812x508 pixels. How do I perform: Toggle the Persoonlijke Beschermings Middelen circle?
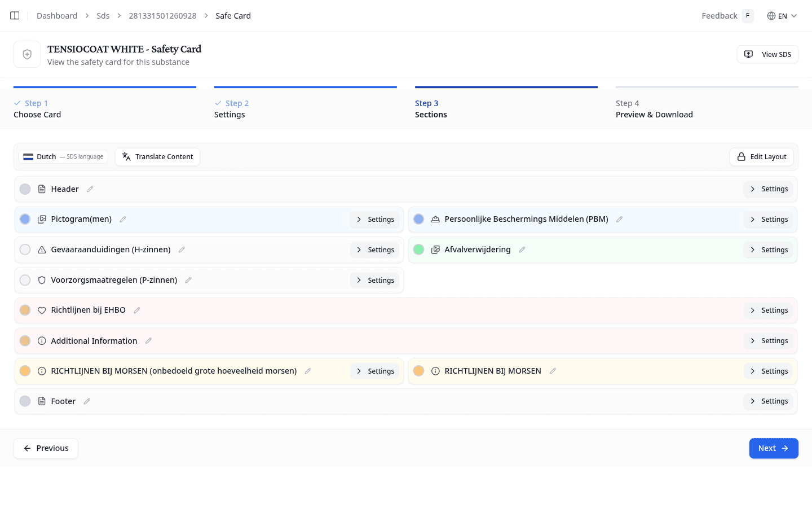click(x=418, y=219)
